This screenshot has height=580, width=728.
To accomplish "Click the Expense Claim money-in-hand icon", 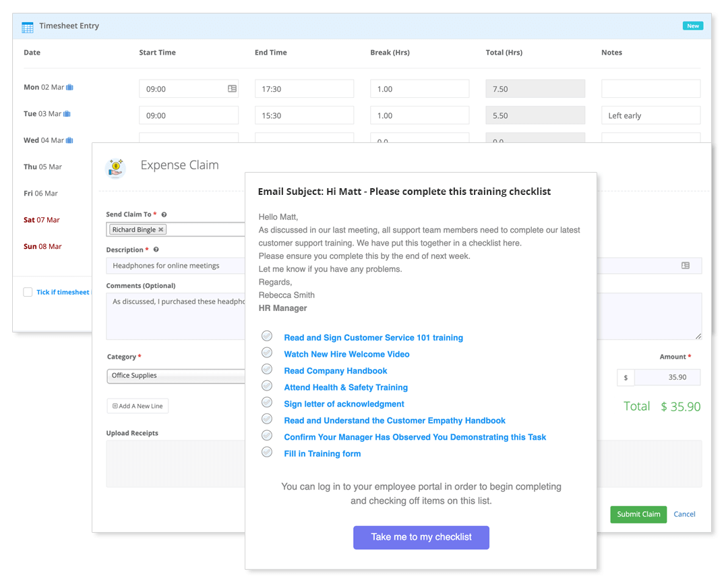I will point(115,168).
